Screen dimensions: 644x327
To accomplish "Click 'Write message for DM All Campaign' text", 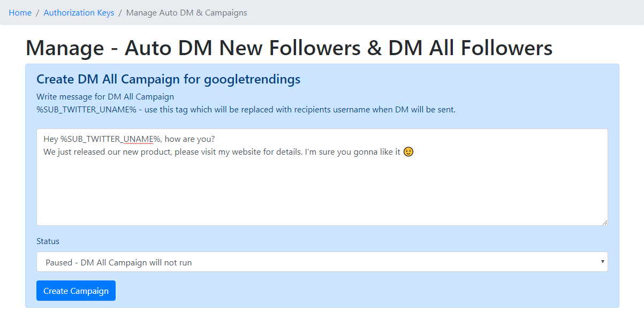I will (105, 97).
